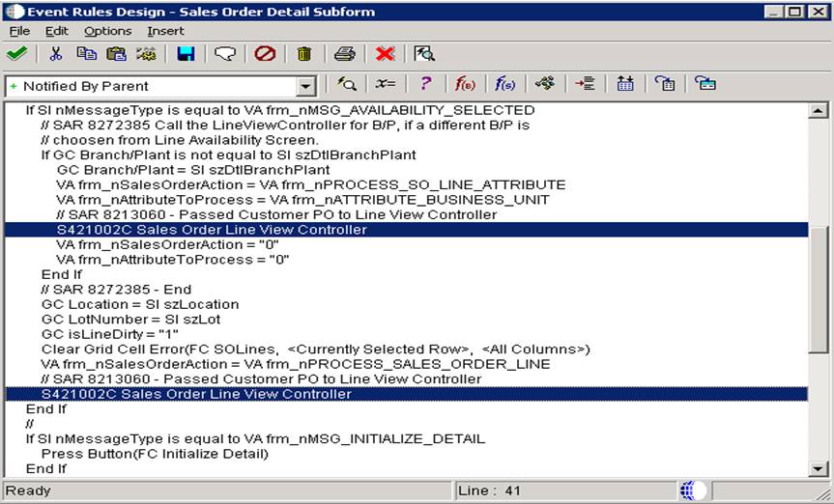Click the last icon in second toolbar

[x=705, y=83]
